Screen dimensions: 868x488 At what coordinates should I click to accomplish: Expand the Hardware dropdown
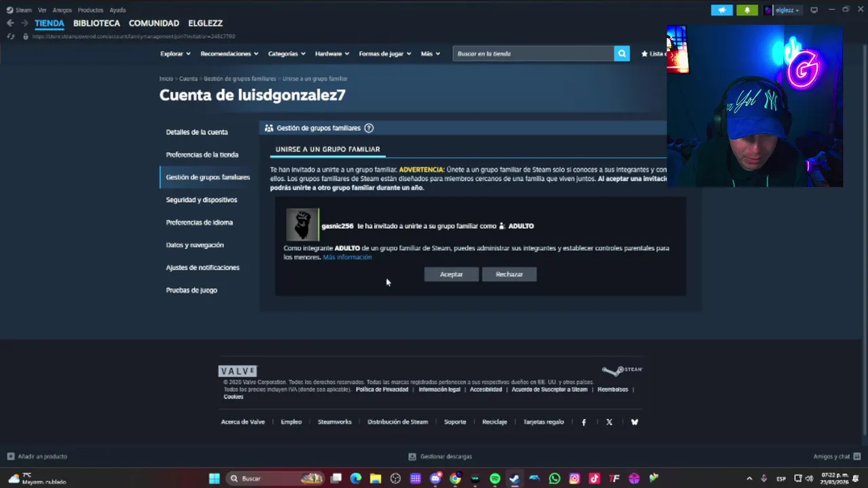(x=332, y=54)
